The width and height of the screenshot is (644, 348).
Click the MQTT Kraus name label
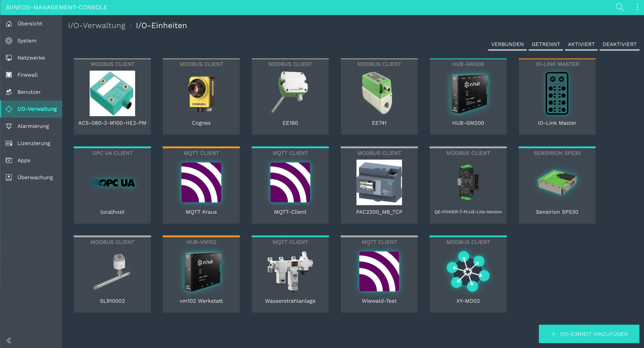tap(201, 212)
